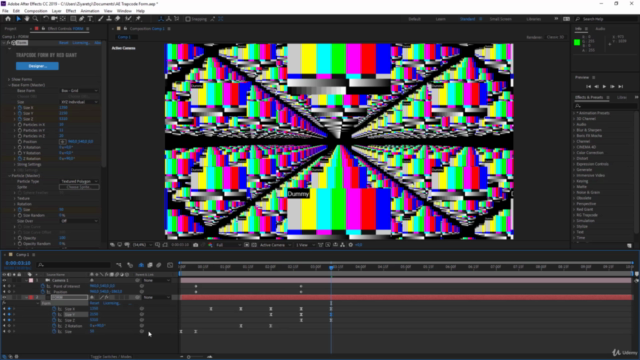Click the Play button in the Preview panel
The image size is (640, 360).
coord(604,87)
